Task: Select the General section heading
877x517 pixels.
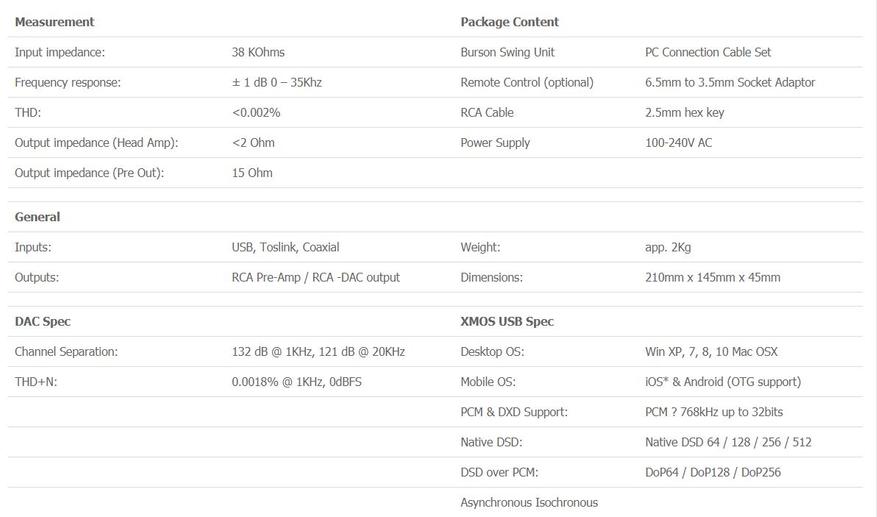Action: click(x=37, y=217)
